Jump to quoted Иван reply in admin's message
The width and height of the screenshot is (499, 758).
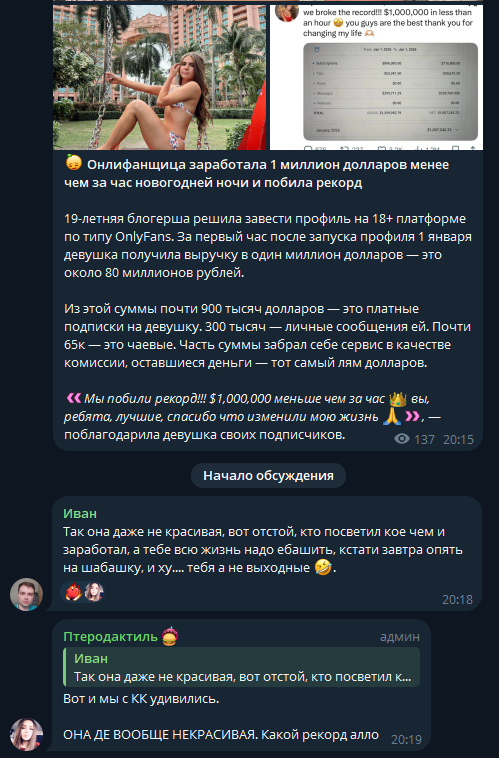click(242, 667)
